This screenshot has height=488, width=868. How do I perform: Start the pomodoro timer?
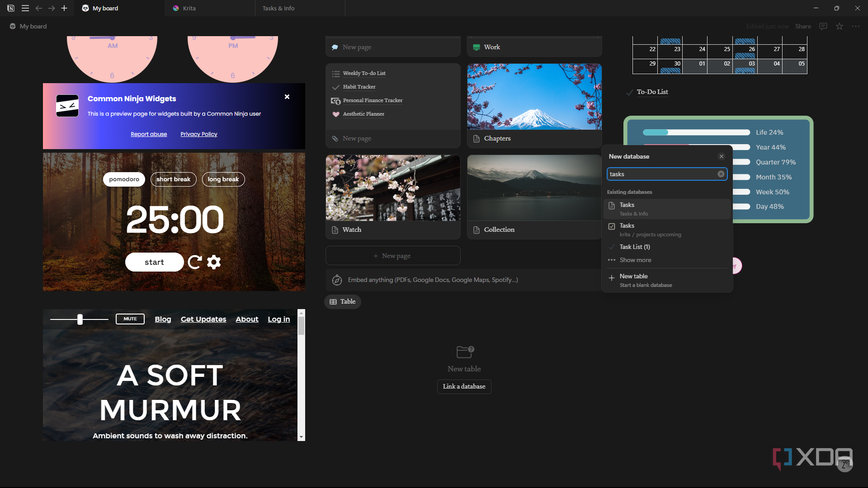[x=154, y=262]
